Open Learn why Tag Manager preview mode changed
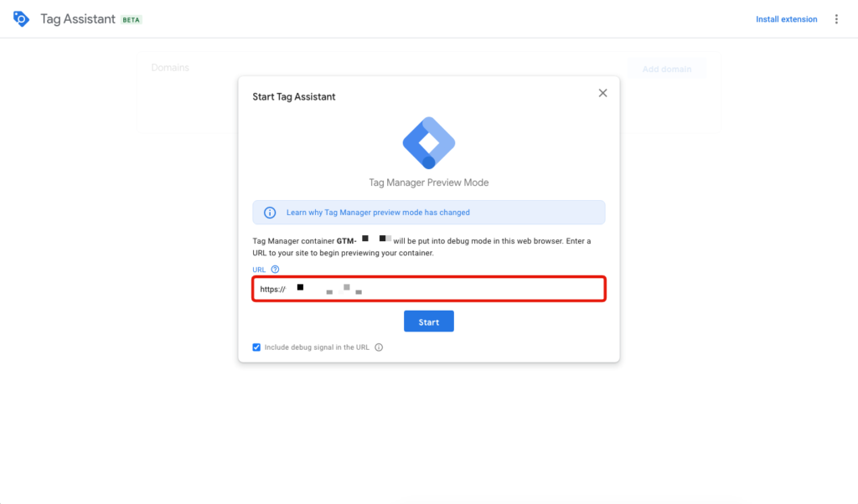This screenshot has height=504, width=858. tap(378, 213)
